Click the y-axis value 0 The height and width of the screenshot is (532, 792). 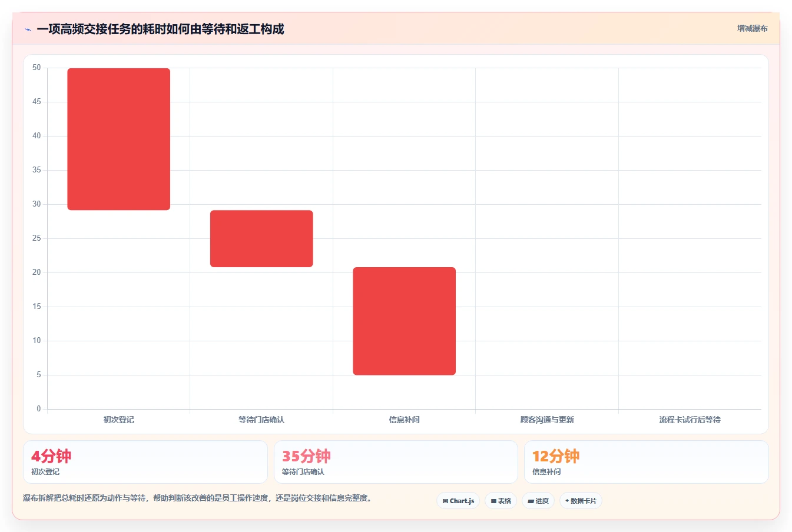[x=39, y=409]
